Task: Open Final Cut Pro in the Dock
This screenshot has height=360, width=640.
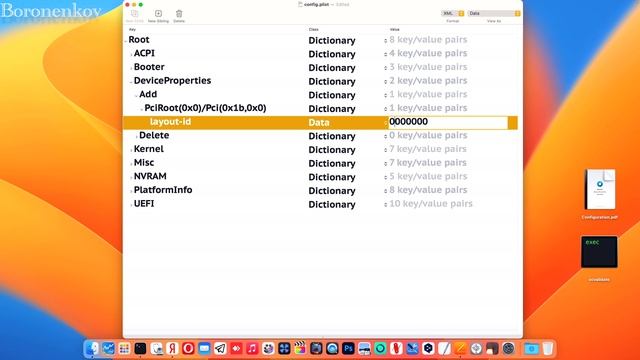Action: 300,348
